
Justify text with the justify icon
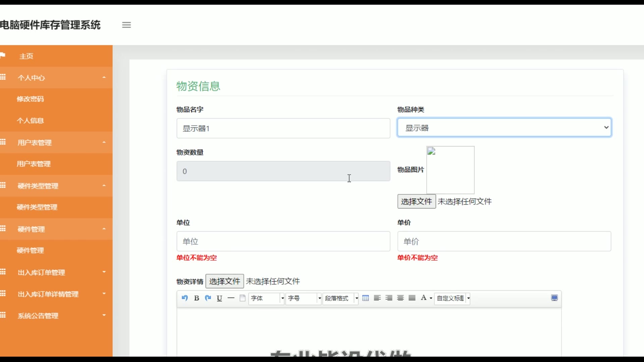412,298
